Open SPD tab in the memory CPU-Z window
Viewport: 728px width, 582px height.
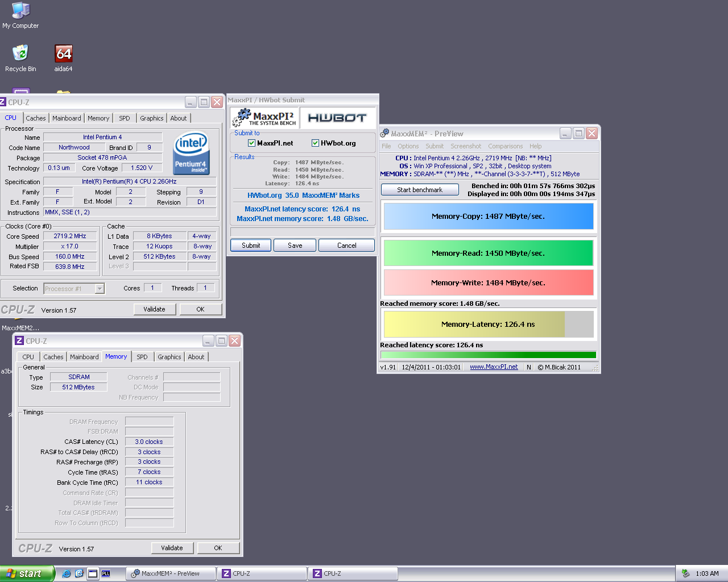point(142,357)
